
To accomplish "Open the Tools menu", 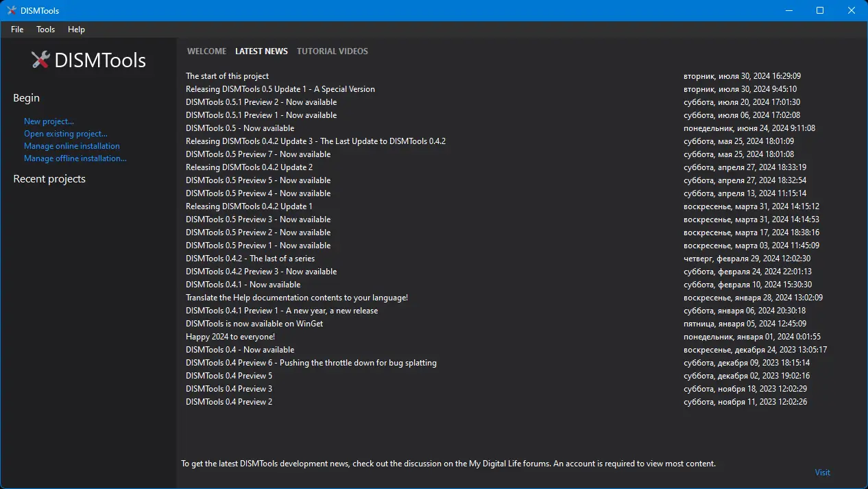I will tap(46, 29).
